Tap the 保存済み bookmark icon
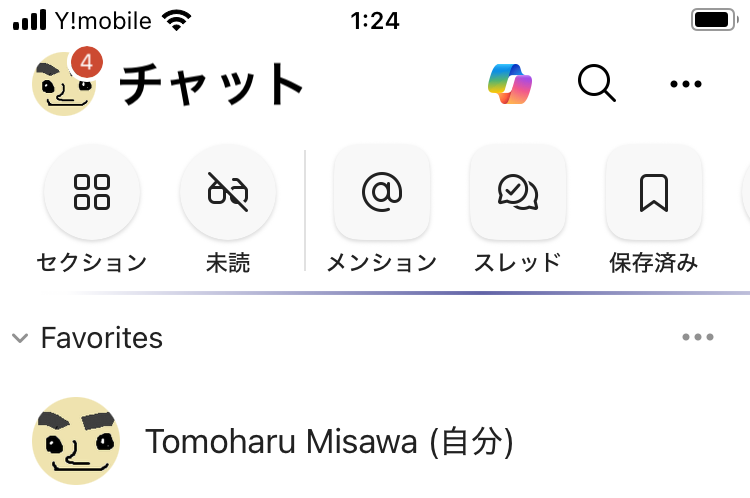The image size is (750, 498). pos(653,192)
